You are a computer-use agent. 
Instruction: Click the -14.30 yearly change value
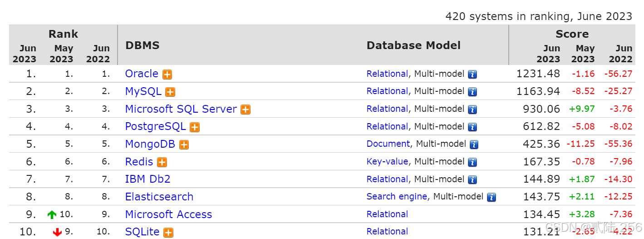(618, 179)
